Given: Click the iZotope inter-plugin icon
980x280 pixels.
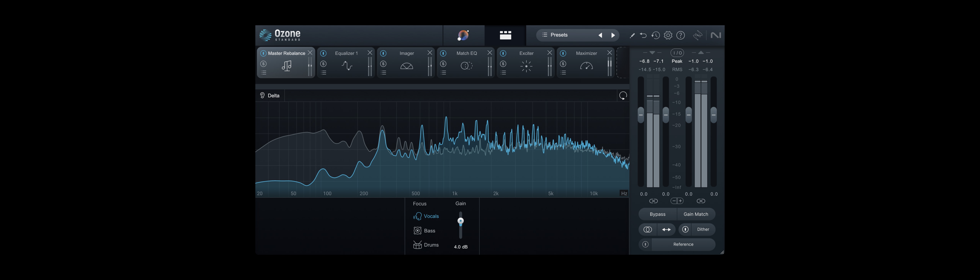Looking at the screenshot, I should click(x=697, y=35).
